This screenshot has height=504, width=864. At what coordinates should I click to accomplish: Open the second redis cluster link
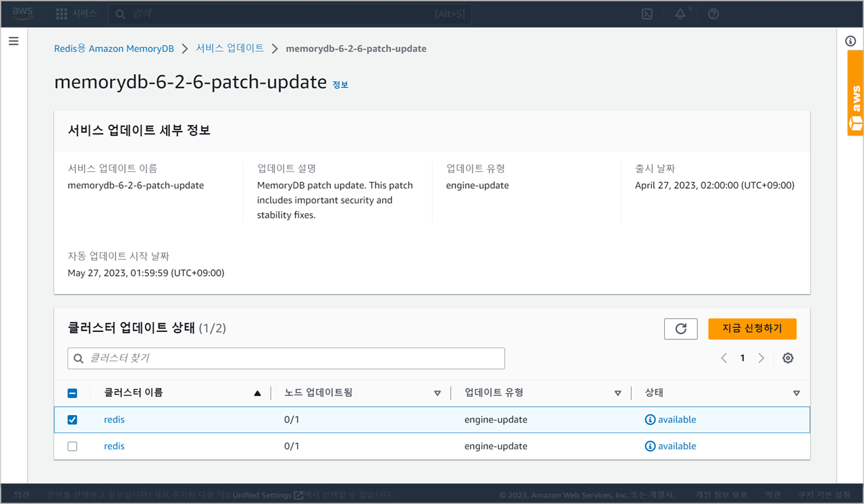click(x=114, y=446)
